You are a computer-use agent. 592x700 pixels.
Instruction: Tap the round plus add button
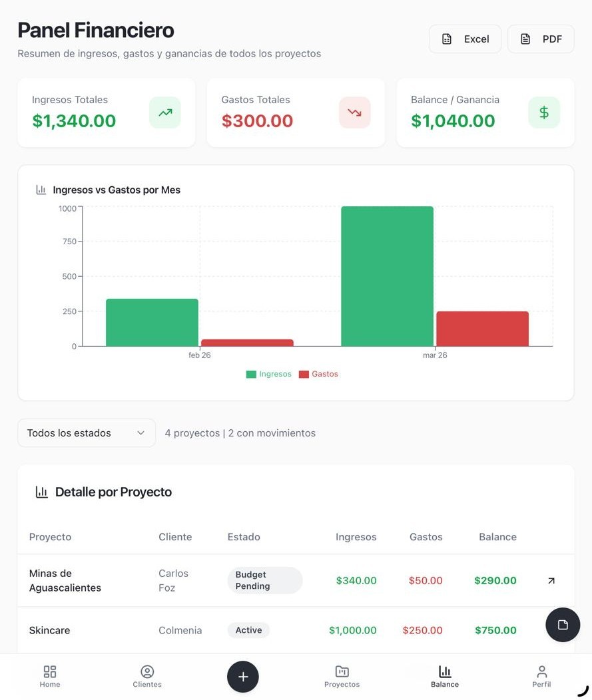tap(242, 677)
